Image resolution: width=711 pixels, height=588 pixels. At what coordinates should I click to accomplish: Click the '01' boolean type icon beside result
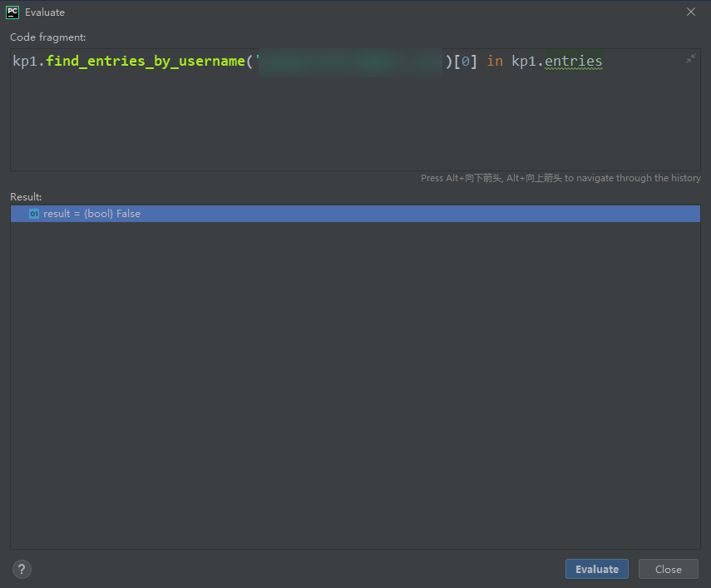[33, 214]
